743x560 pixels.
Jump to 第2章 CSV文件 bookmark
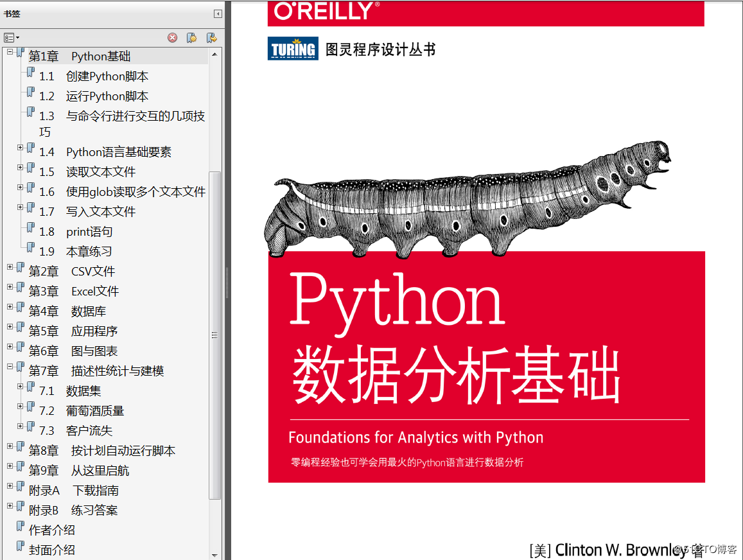click(x=71, y=272)
